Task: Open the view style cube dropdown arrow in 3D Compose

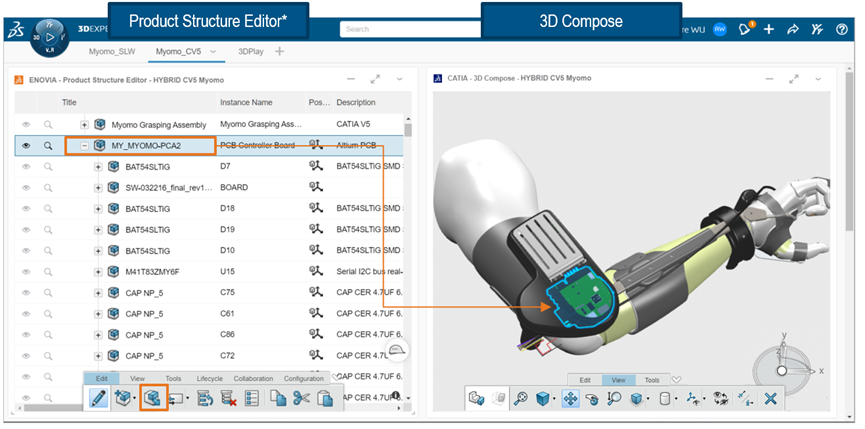Action: click(x=552, y=398)
